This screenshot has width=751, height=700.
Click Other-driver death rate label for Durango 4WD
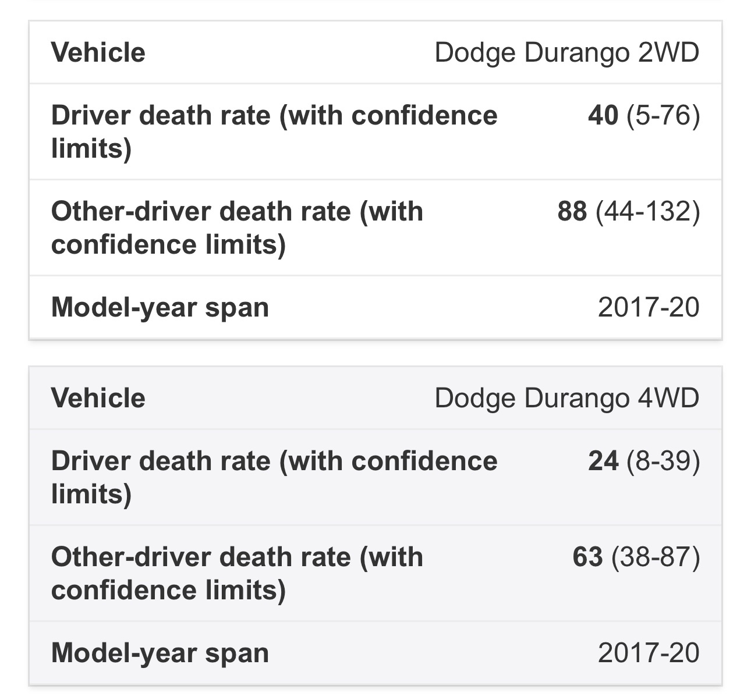tap(237, 573)
